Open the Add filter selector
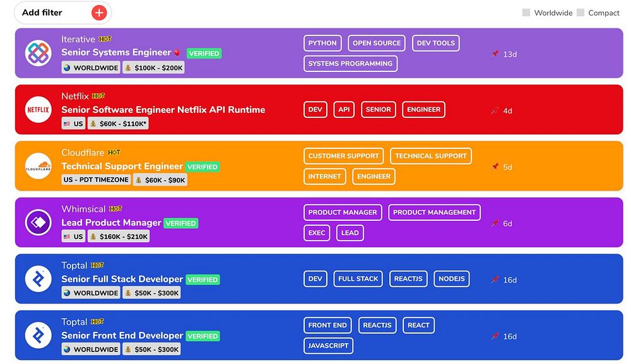The image size is (631, 364). pyautogui.click(x=62, y=13)
